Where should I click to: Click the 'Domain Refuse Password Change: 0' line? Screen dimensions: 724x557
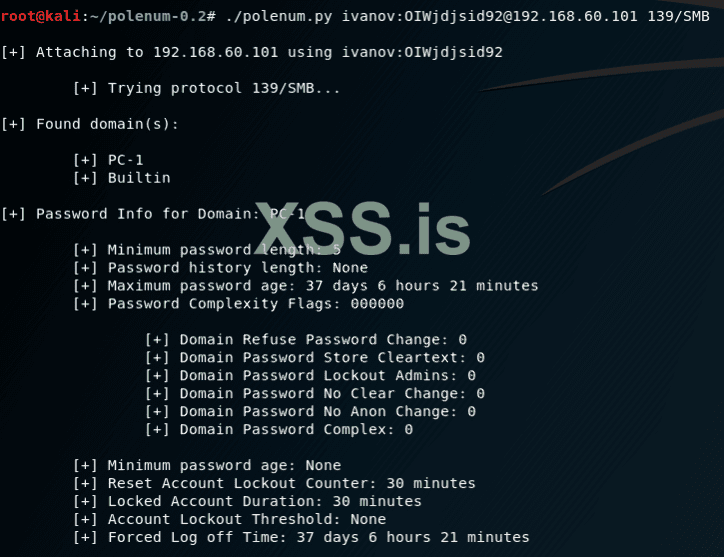coord(306,340)
